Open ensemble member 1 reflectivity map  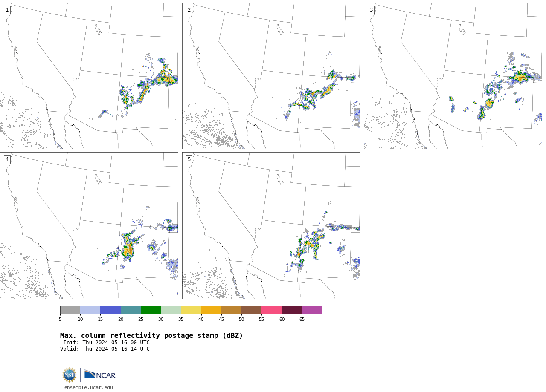89,76
